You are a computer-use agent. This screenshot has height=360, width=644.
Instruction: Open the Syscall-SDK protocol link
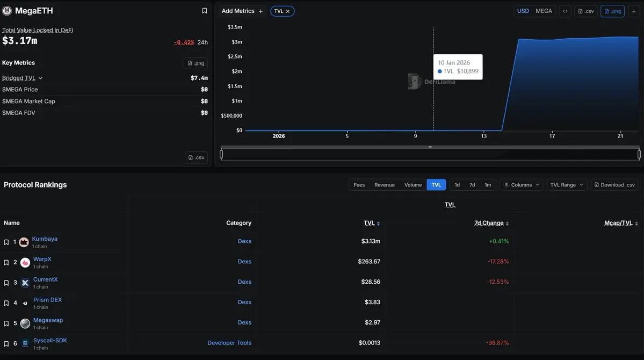(50, 340)
